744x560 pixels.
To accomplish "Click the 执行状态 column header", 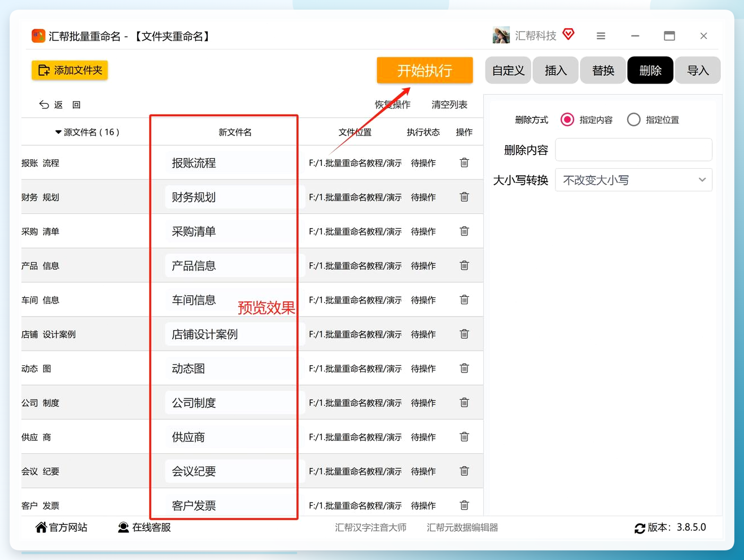I will [x=423, y=132].
